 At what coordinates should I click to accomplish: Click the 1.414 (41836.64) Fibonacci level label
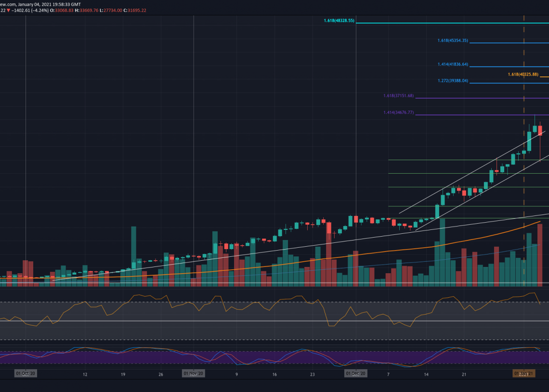(453, 64)
